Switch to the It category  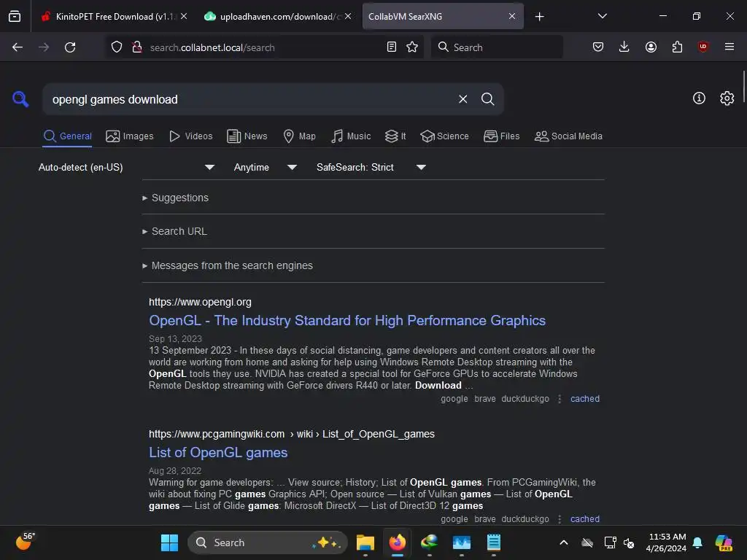(x=395, y=136)
